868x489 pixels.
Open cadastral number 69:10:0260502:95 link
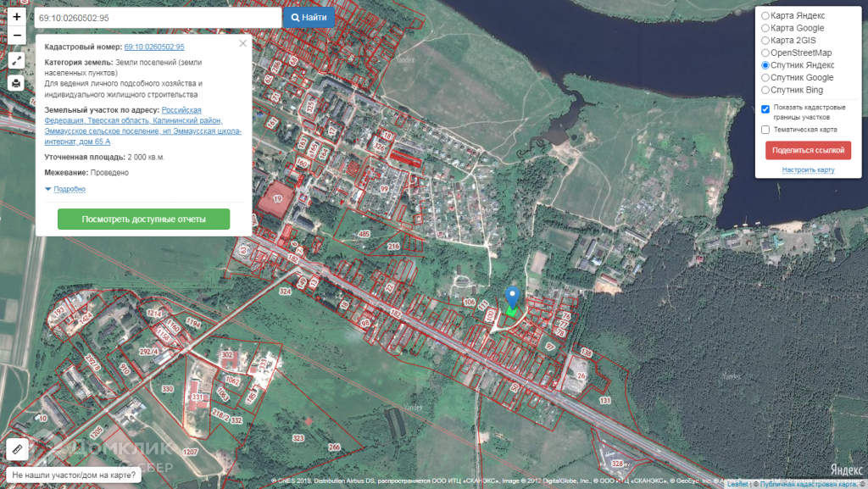pos(154,47)
